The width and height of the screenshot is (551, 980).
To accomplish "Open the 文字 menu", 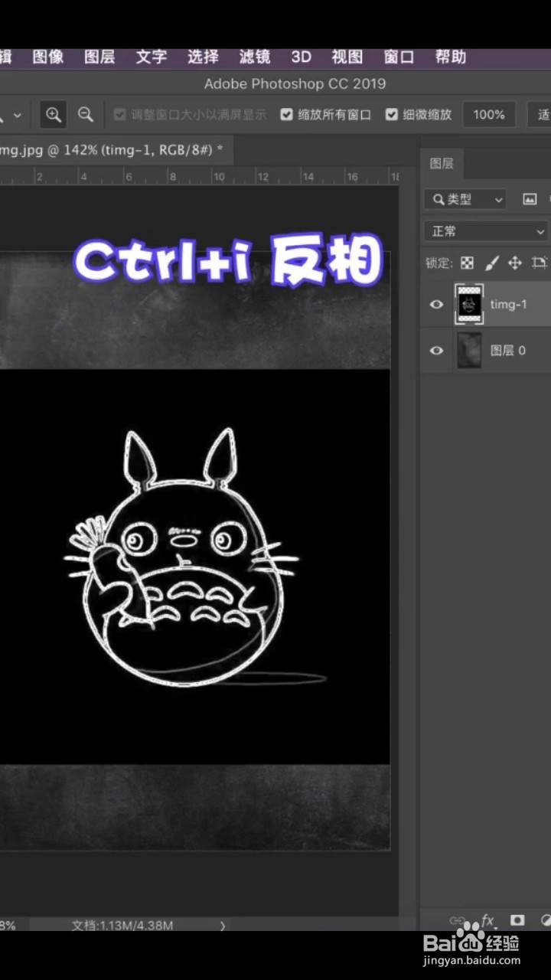I will coord(152,57).
